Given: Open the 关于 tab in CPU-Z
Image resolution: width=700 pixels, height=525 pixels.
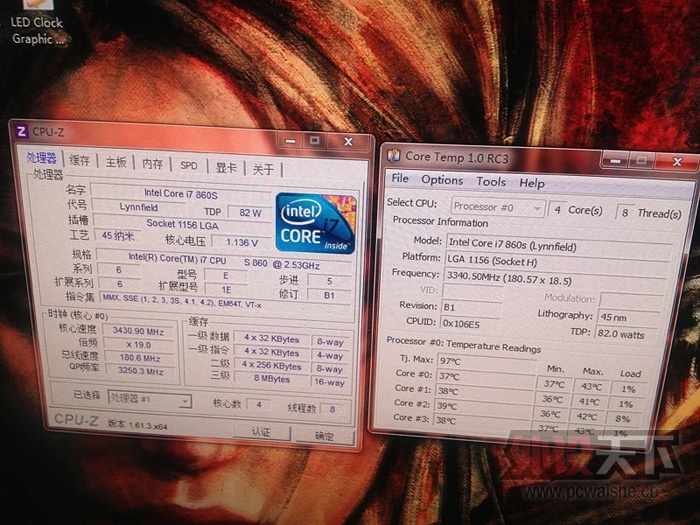Looking at the screenshot, I should (262, 169).
